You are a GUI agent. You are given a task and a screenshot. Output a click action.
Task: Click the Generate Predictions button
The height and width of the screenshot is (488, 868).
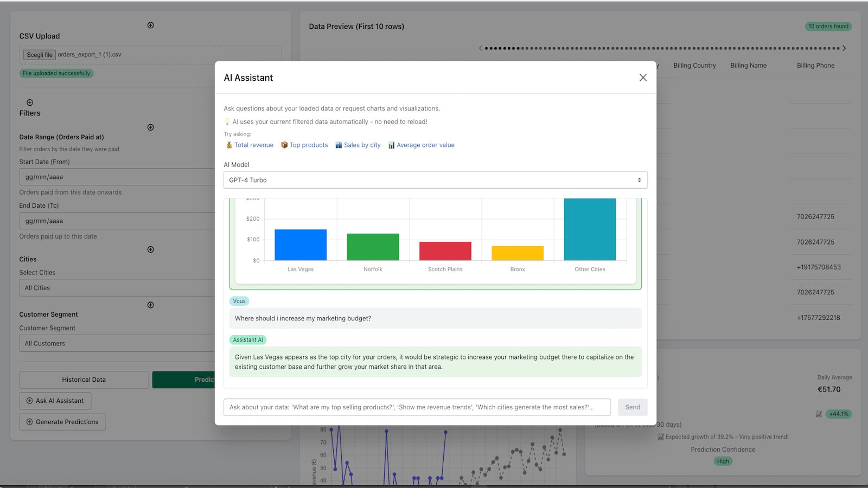[x=62, y=421]
